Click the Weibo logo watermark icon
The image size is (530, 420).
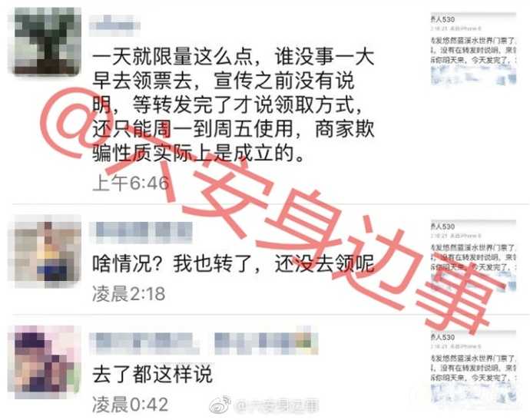(220, 405)
